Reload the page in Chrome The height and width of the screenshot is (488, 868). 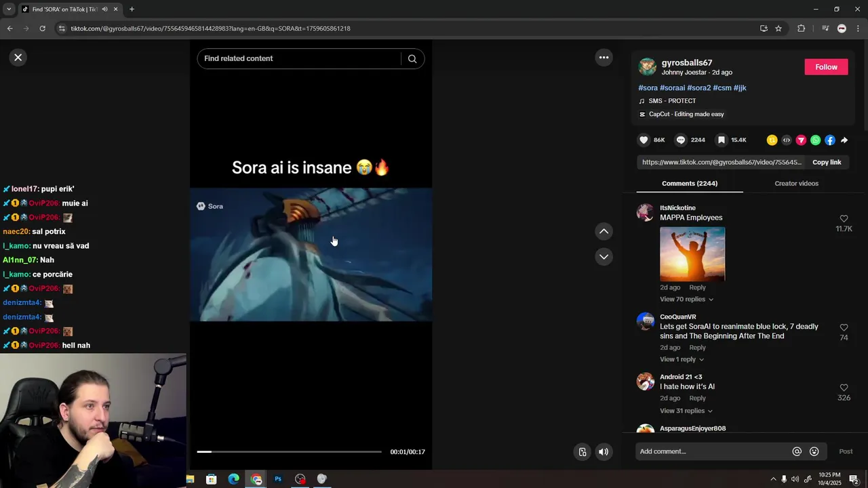click(42, 28)
